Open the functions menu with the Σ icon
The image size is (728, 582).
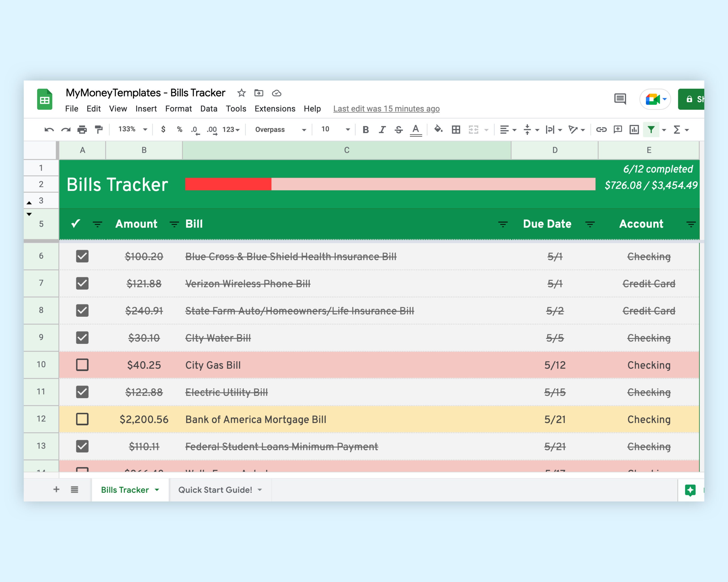coord(677,129)
